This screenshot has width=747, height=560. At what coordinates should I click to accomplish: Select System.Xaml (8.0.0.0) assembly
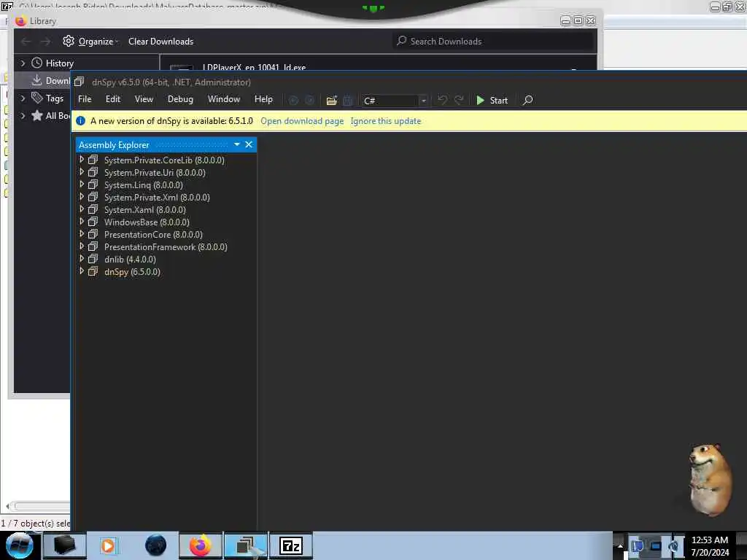145,209
